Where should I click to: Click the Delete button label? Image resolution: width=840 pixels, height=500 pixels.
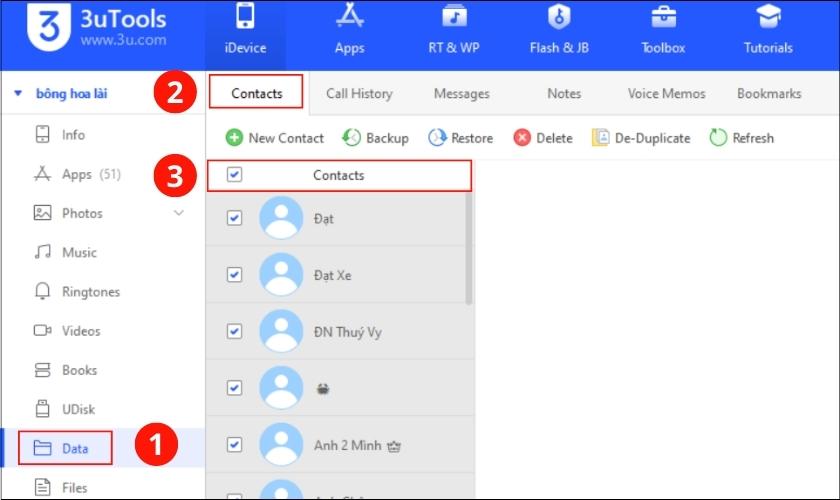coord(554,138)
